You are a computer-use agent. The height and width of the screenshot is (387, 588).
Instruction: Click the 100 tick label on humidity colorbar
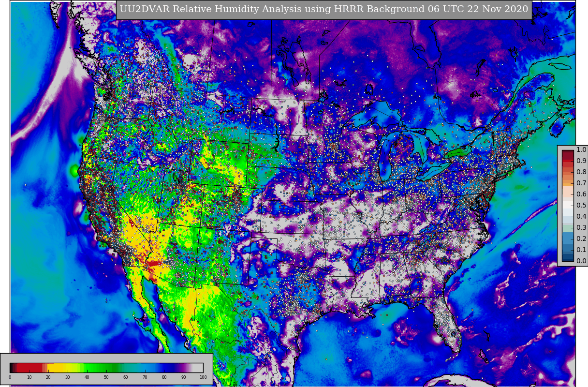coord(203,377)
